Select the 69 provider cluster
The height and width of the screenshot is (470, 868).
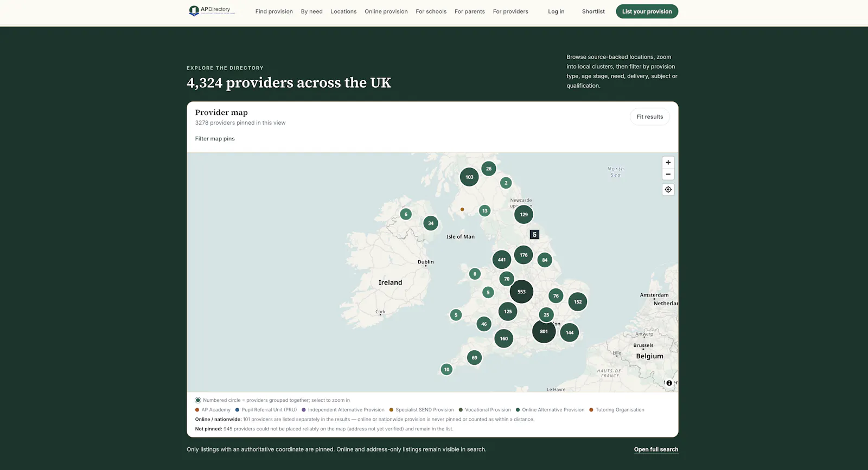coord(474,357)
